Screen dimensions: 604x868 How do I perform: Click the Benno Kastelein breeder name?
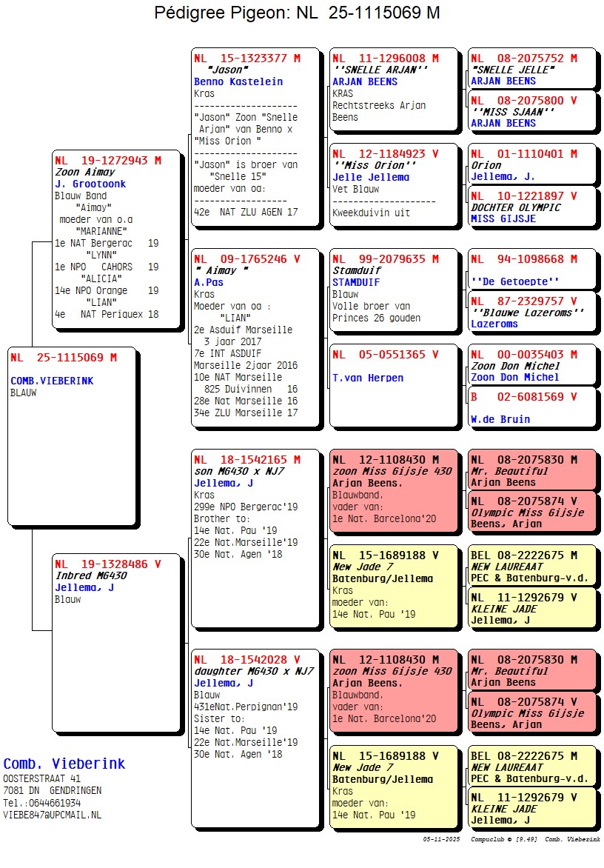click(238, 81)
